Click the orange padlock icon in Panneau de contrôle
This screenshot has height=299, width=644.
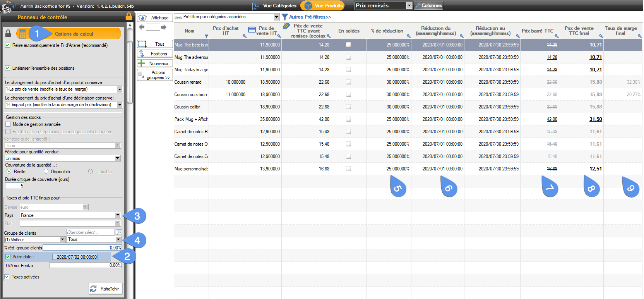(x=128, y=16)
